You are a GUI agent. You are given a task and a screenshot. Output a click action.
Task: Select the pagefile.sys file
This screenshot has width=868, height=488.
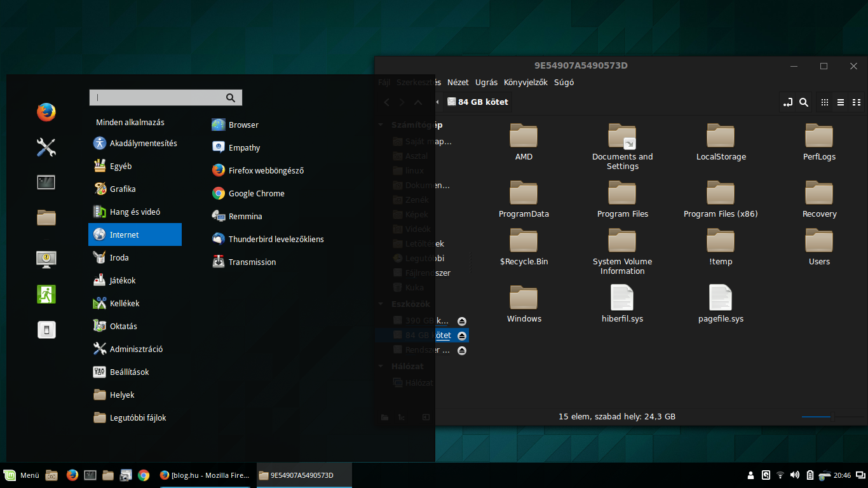coord(721,304)
